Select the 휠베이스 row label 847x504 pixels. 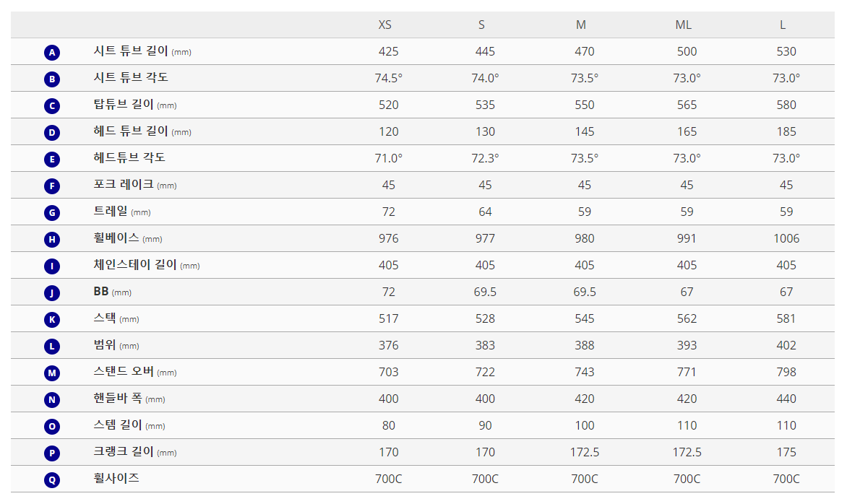116,238
